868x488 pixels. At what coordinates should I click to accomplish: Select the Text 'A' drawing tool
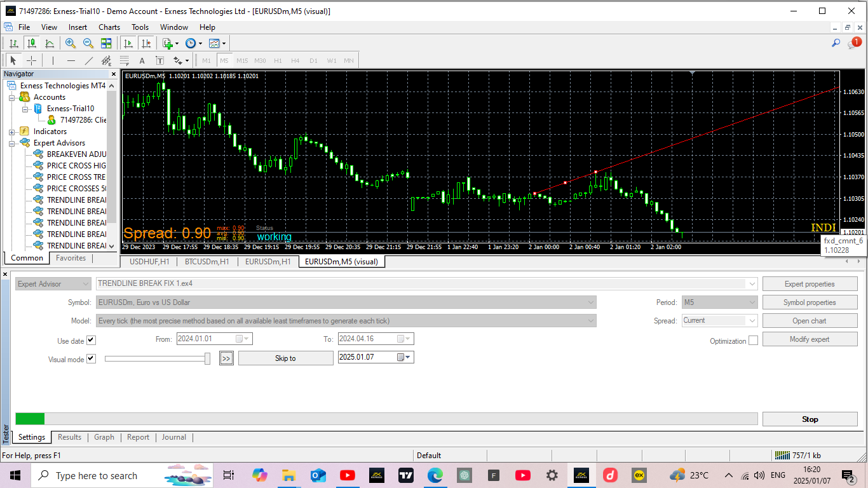pos(142,60)
